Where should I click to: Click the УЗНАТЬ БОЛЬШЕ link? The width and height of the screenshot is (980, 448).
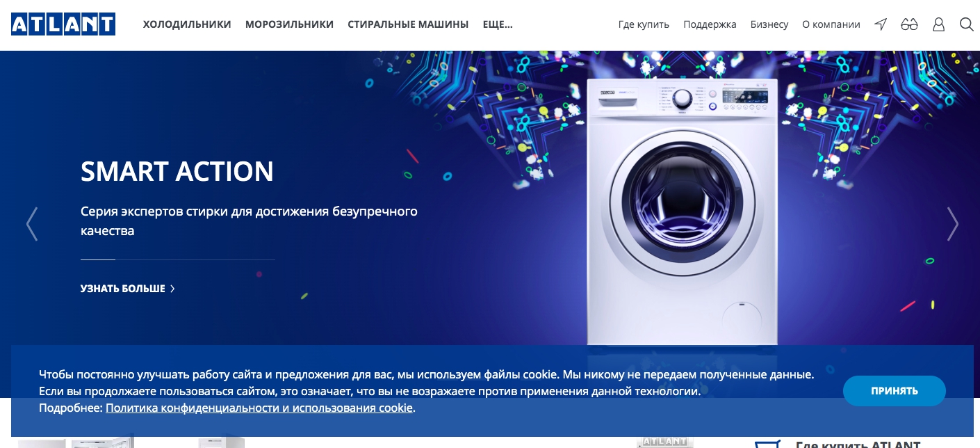click(123, 289)
